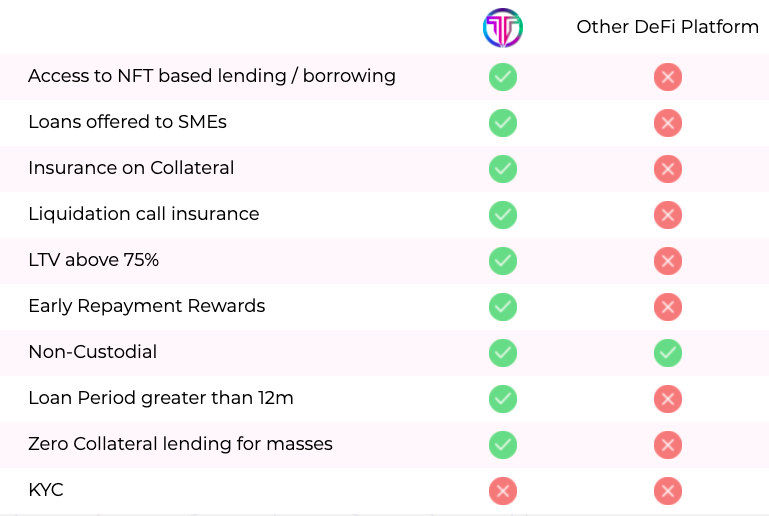This screenshot has width=769, height=516.
Task: Click the Loans offered to SMEs text
Action: 128,122
